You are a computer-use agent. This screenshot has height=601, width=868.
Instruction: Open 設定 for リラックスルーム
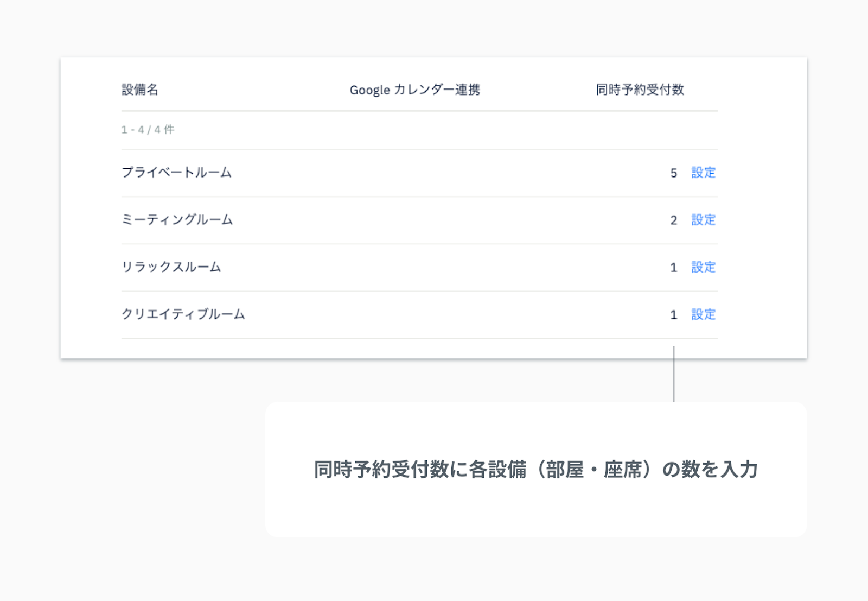tap(703, 267)
